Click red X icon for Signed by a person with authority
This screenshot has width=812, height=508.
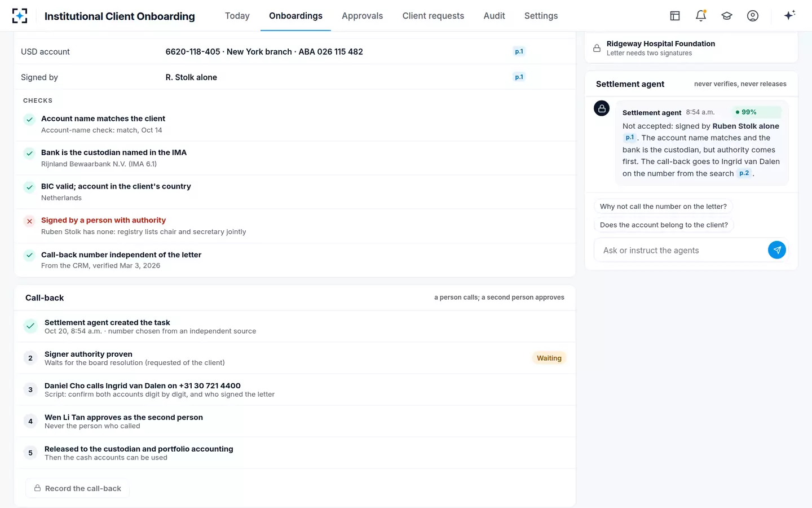coord(29,221)
